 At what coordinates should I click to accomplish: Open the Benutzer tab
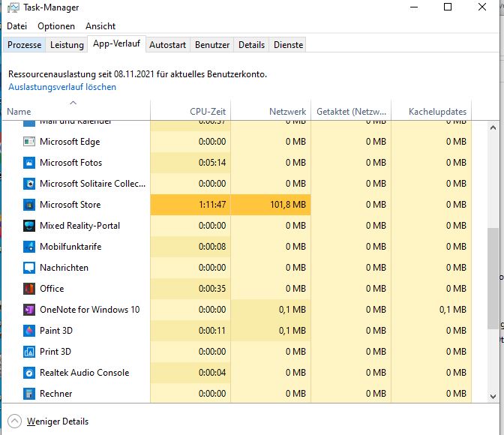coord(212,45)
